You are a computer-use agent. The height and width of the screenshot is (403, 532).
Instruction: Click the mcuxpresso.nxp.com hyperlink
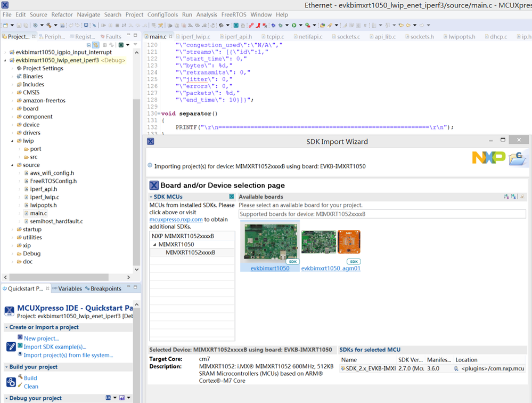coord(176,219)
